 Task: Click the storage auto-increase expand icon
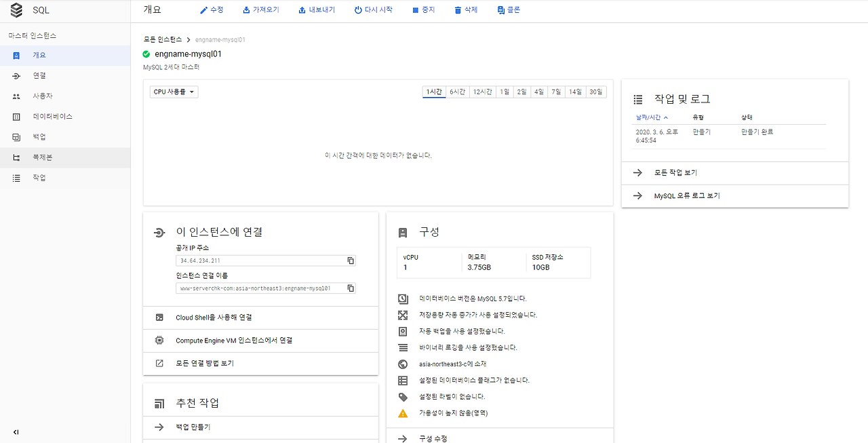click(403, 315)
